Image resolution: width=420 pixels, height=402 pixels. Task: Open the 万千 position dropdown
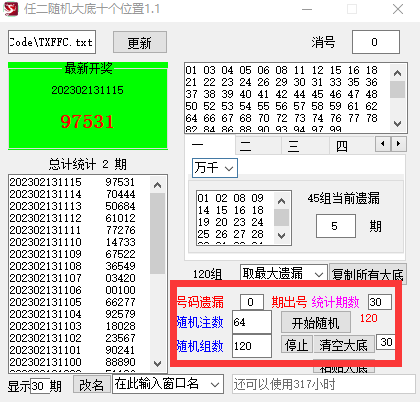point(215,168)
